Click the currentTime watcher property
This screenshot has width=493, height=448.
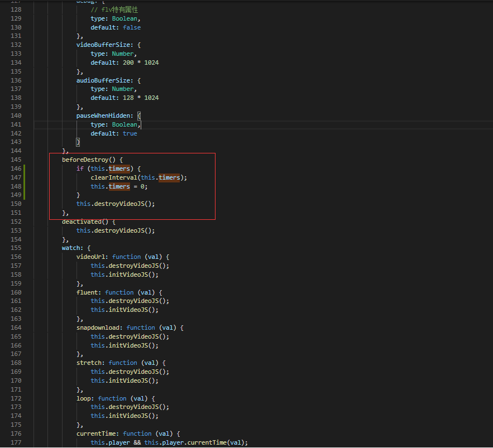coord(97,433)
